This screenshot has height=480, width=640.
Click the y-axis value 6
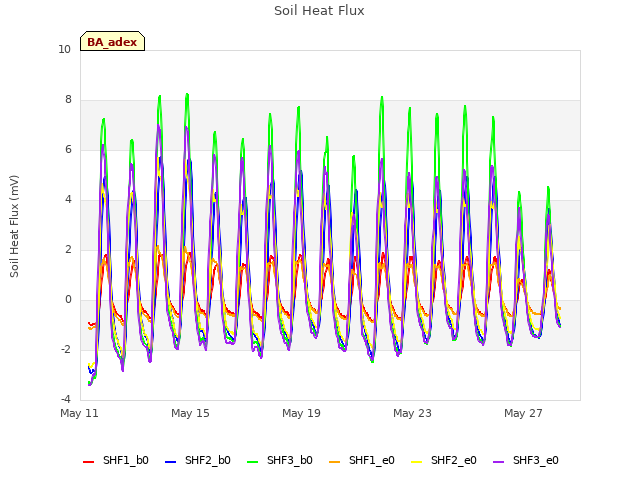pos(68,150)
